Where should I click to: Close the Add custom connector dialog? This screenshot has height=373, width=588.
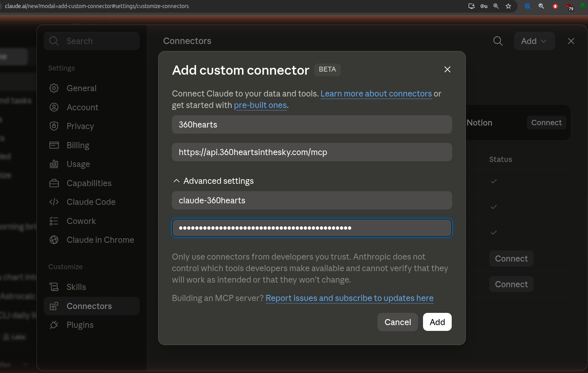coord(447,69)
